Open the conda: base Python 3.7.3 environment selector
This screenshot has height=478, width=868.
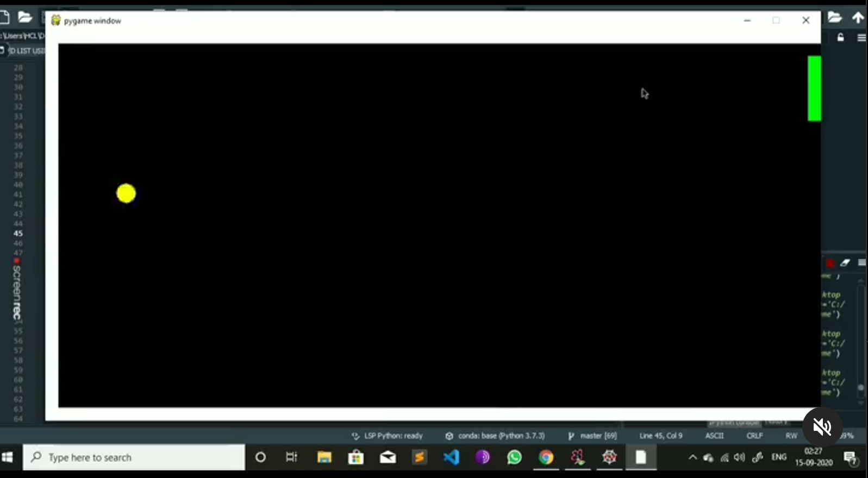pos(495,436)
